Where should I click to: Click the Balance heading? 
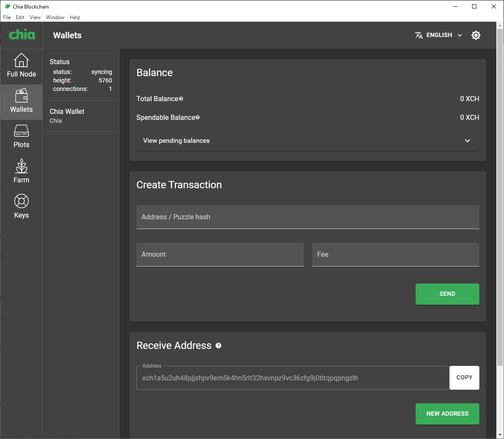click(x=155, y=73)
